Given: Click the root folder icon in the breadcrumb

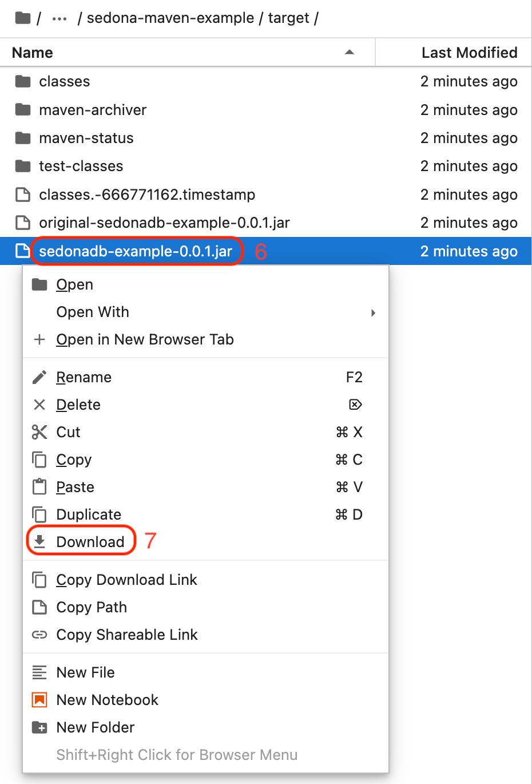Looking at the screenshot, I should click(x=22, y=18).
